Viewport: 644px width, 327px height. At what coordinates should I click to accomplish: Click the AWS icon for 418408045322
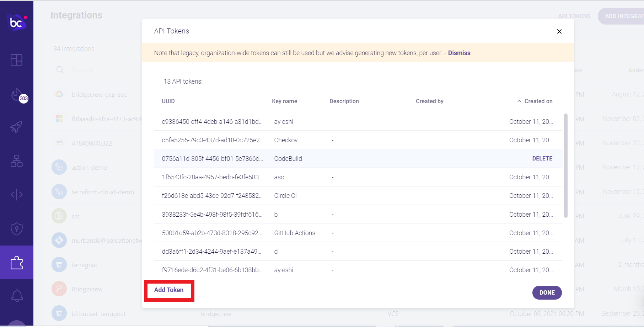tap(59, 142)
